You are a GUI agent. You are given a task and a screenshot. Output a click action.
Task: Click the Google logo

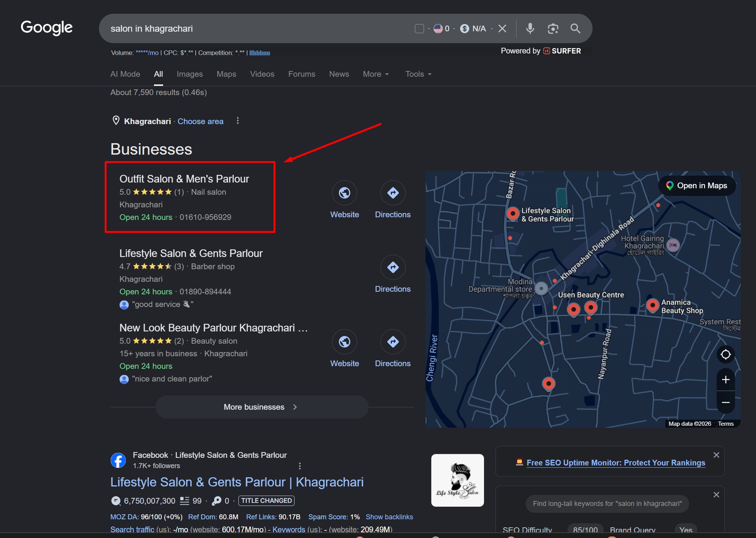[47, 27]
